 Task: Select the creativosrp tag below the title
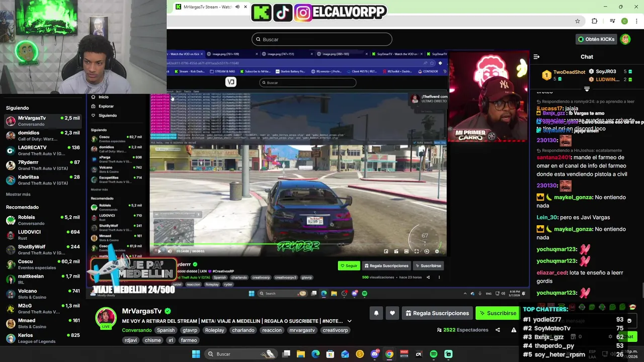[x=335, y=330]
